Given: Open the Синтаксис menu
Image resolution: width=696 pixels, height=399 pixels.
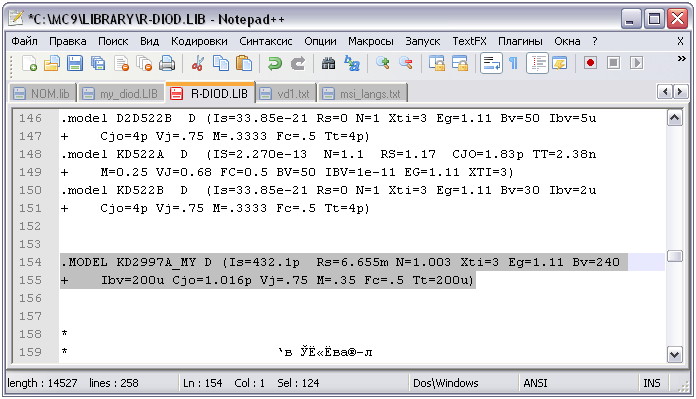Looking at the screenshot, I should click(x=265, y=41).
